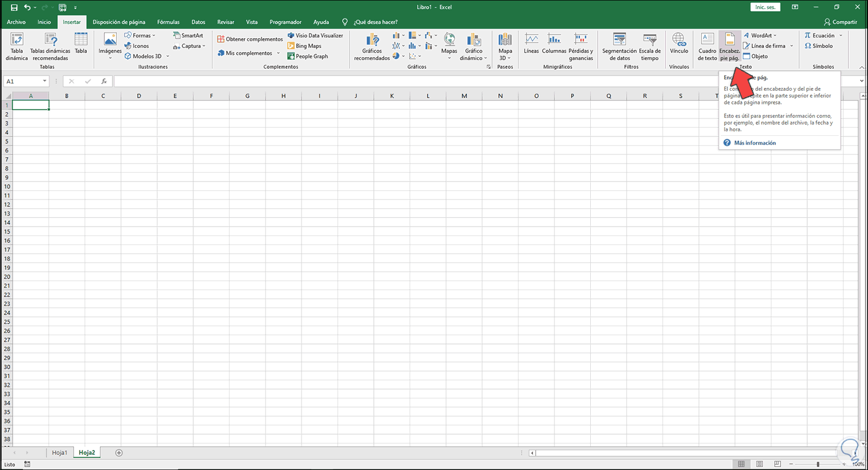Click the Compartir share button
This screenshot has height=470, width=868.
pos(840,22)
